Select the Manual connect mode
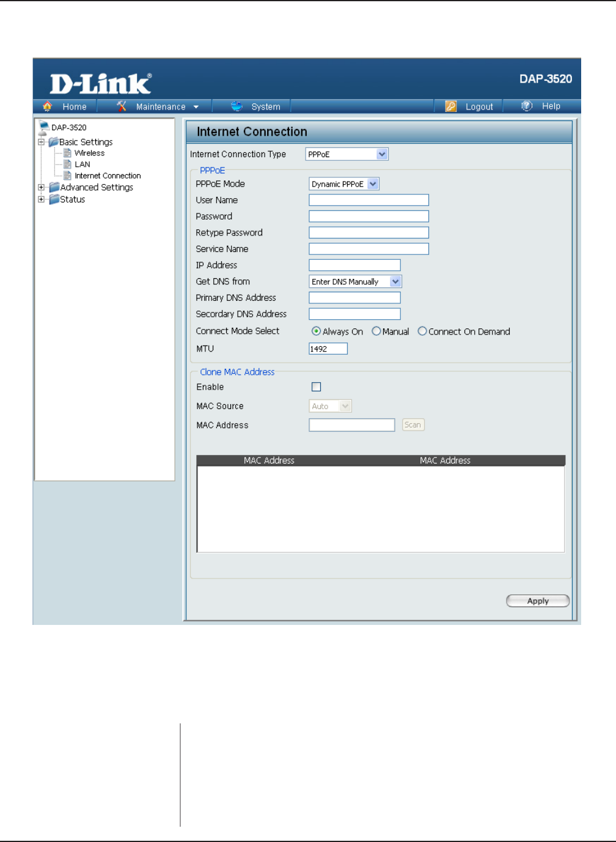 tap(376, 331)
